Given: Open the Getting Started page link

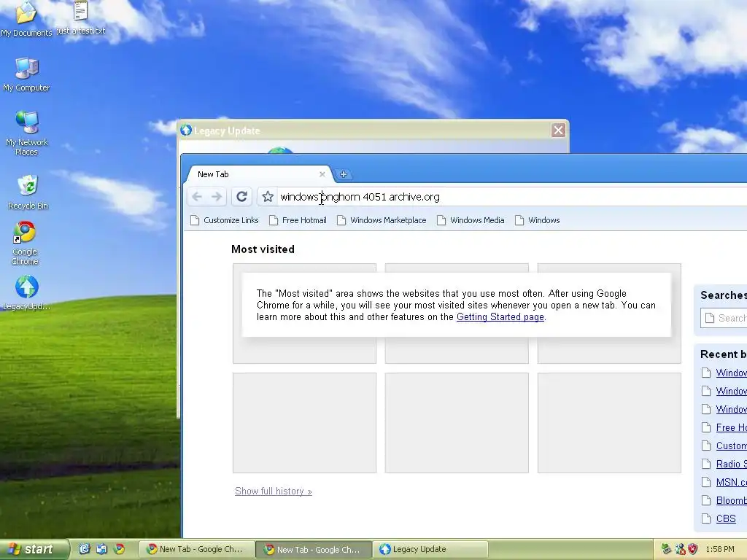Looking at the screenshot, I should point(500,316).
